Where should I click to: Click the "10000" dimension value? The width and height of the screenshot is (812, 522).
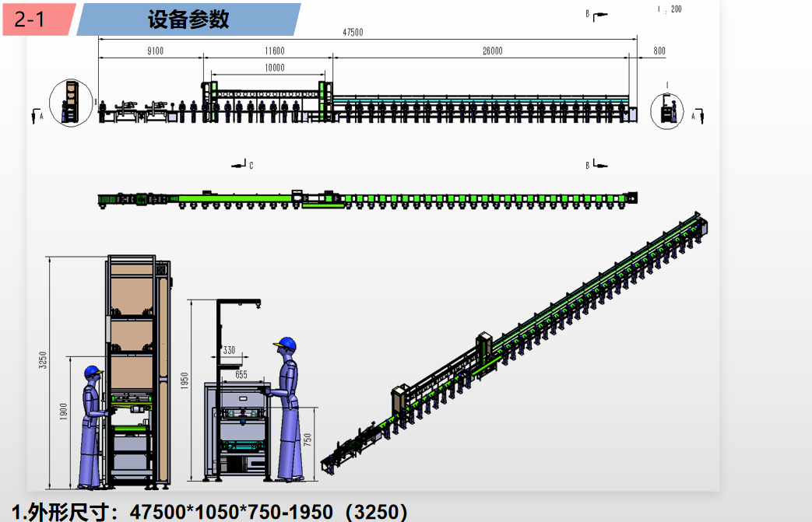[275, 68]
